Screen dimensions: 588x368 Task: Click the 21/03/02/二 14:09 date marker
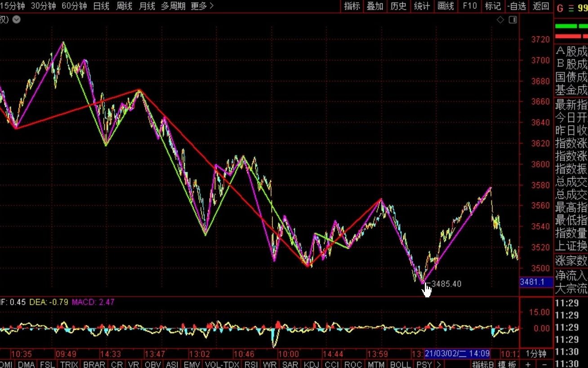point(457,354)
